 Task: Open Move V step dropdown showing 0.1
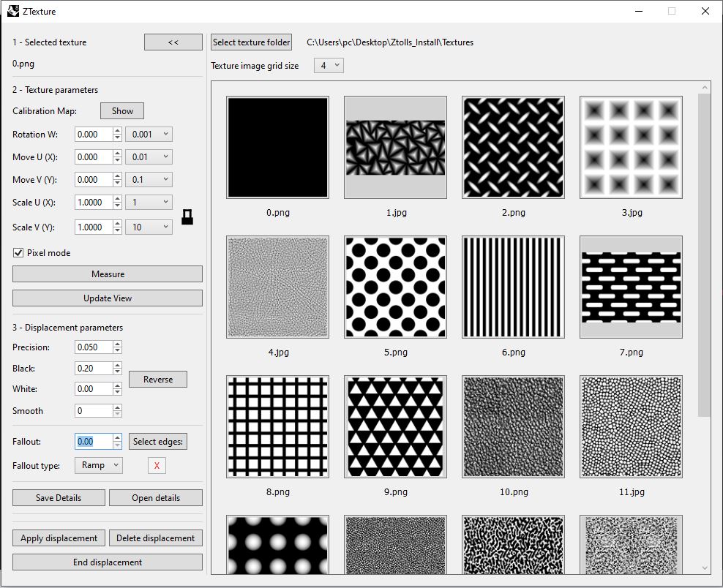point(149,179)
